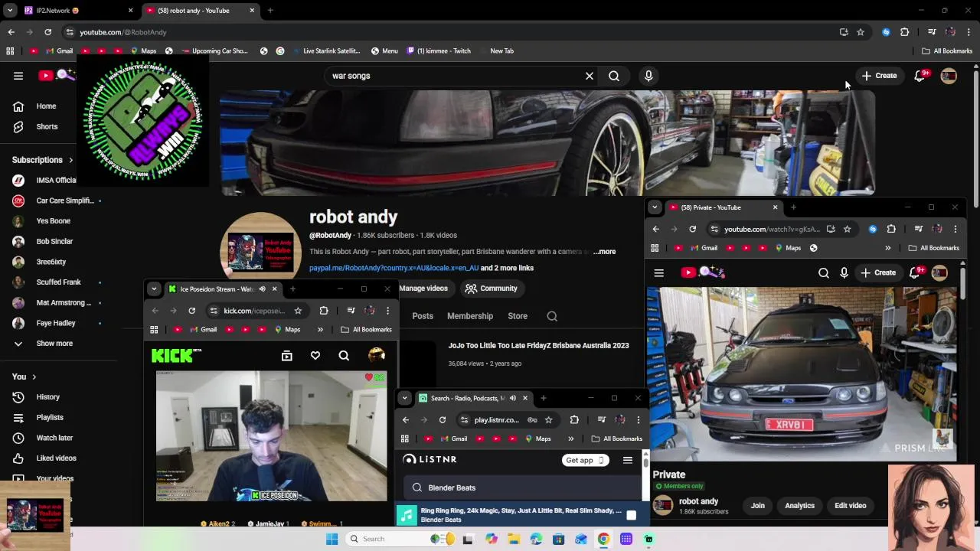Open the YouTube hamburger guide menu in main window
Image resolution: width=980 pixels, height=551 pixels.
click(18, 76)
